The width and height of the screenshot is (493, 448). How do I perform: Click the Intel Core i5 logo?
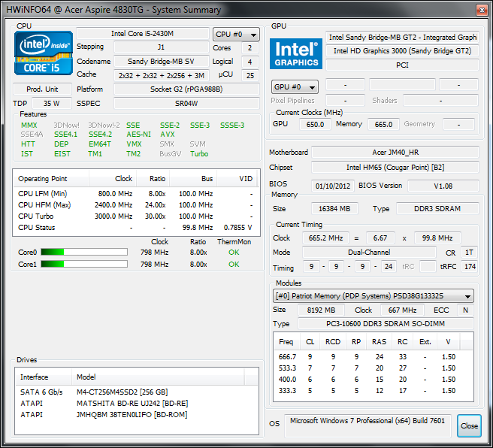(x=44, y=53)
